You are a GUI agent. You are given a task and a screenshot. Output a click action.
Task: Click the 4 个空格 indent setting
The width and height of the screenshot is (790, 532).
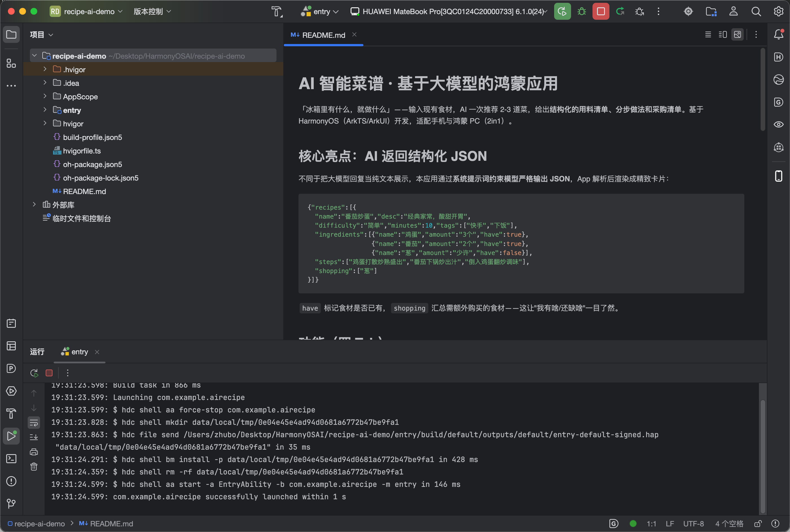(729, 524)
